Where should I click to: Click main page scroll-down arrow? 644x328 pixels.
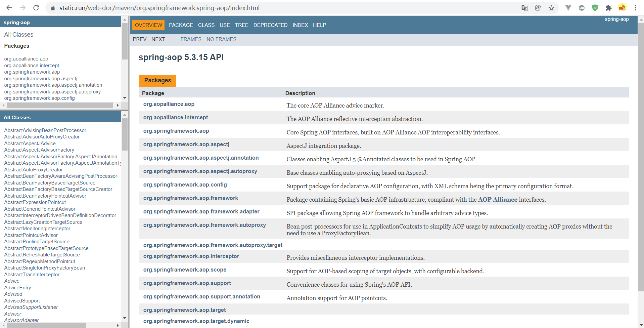coord(641,325)
